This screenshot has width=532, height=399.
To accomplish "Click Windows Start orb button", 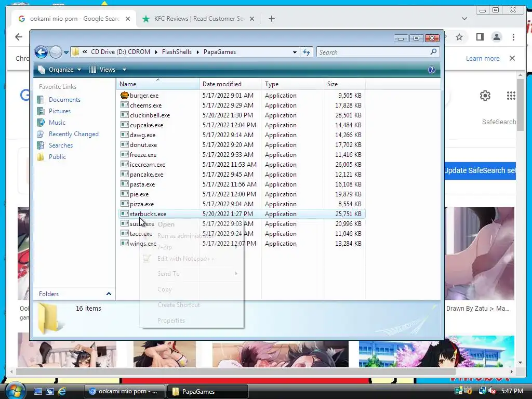I will coord(15,391).
